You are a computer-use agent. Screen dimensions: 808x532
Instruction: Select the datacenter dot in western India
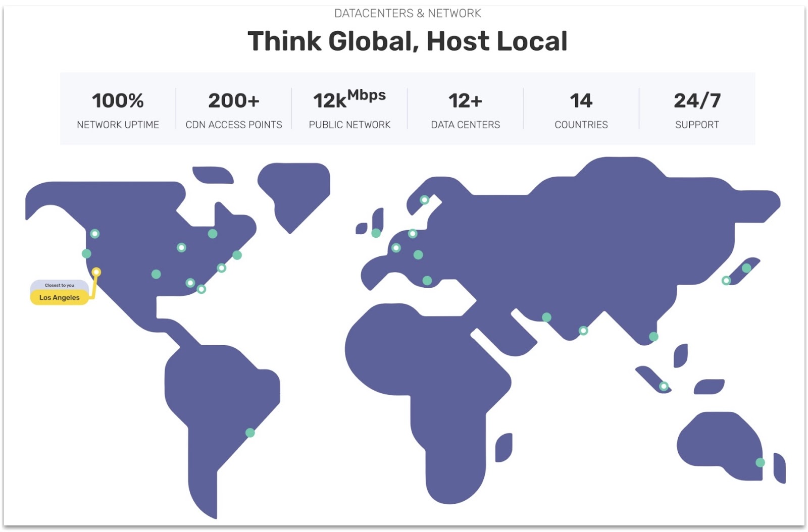pos(546,317)
